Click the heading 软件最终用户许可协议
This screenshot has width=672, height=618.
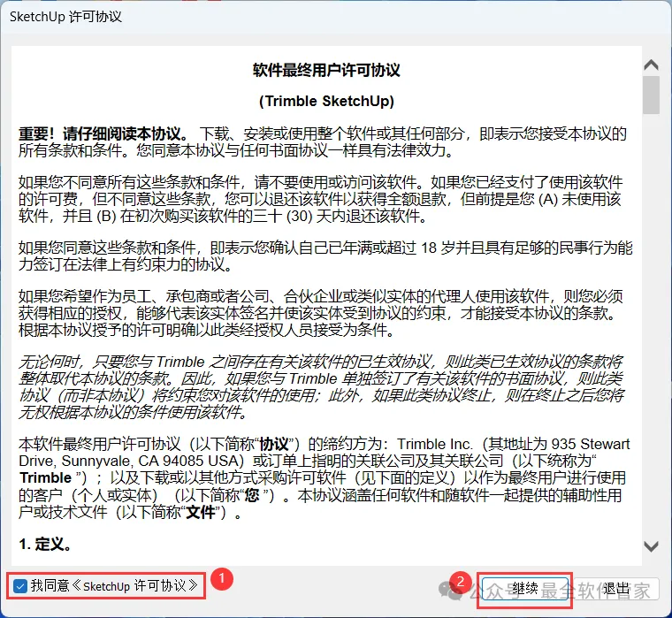tap(326, 70)
